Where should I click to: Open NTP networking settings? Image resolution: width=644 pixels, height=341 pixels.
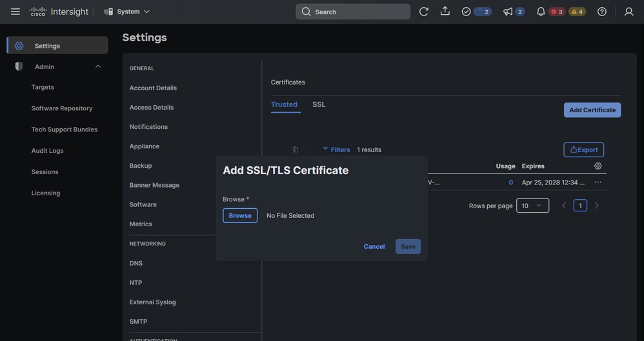[136, 282]
